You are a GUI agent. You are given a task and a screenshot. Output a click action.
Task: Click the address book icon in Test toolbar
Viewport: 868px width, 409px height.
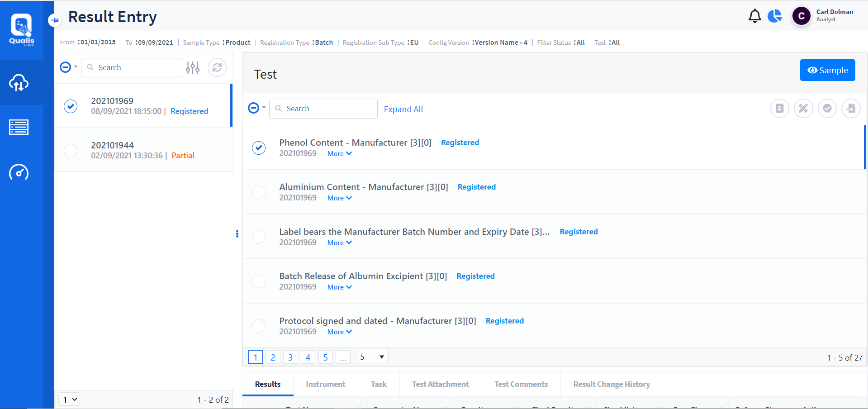pos(779,109)
